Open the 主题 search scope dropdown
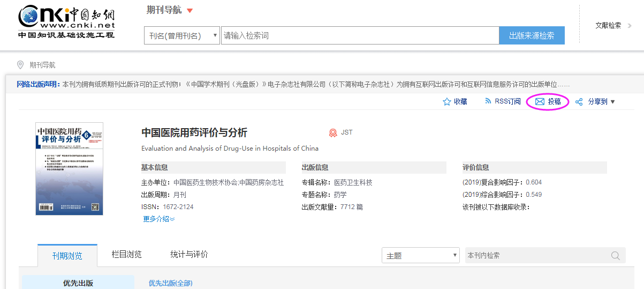This screenshot has width=644, height=289. (x=421, y=255)
